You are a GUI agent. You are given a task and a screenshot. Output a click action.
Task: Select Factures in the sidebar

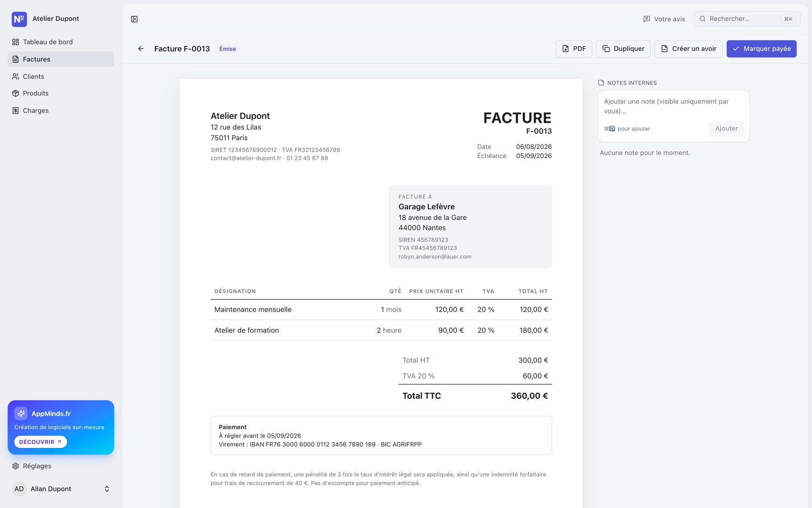[x=61, y=59]
